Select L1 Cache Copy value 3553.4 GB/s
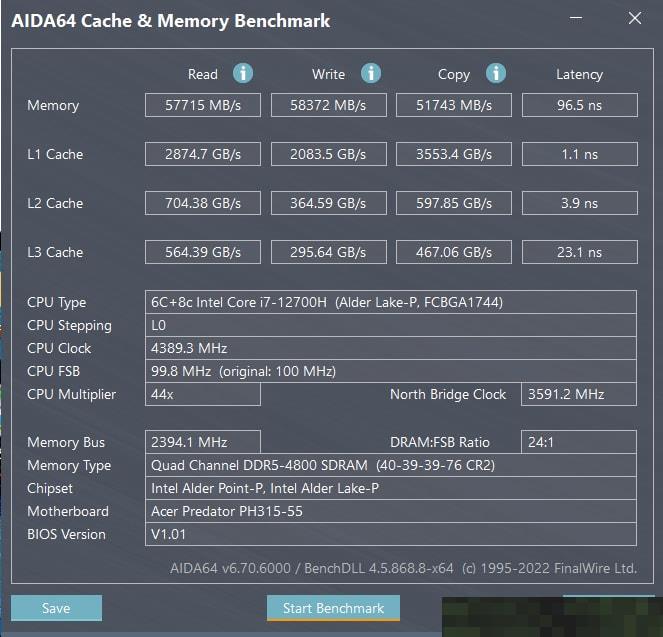The height and width of the screenshot is (637, 663). pyautogui.click(x=454, y=154)
